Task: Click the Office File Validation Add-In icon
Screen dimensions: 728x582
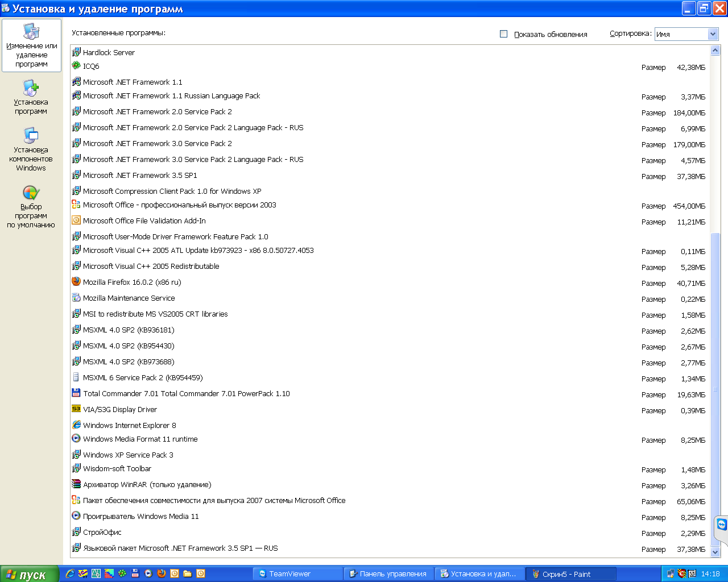Action: (76, 220)
